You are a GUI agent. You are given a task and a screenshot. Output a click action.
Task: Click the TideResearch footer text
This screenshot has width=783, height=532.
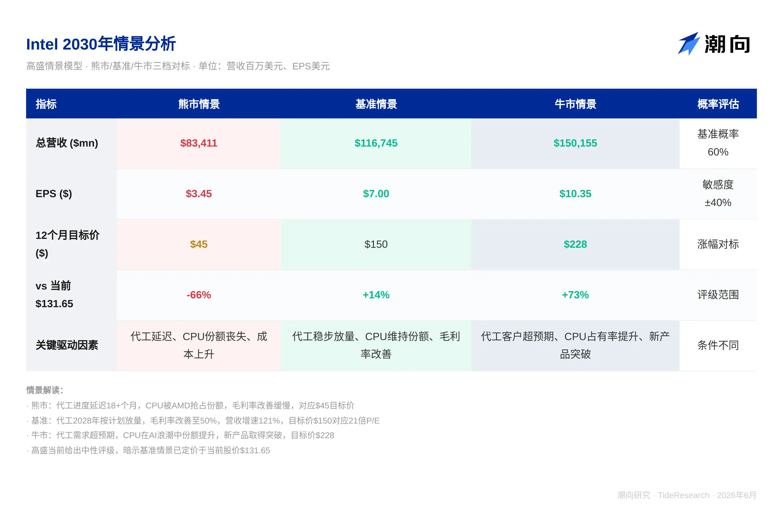pos(683,495)
